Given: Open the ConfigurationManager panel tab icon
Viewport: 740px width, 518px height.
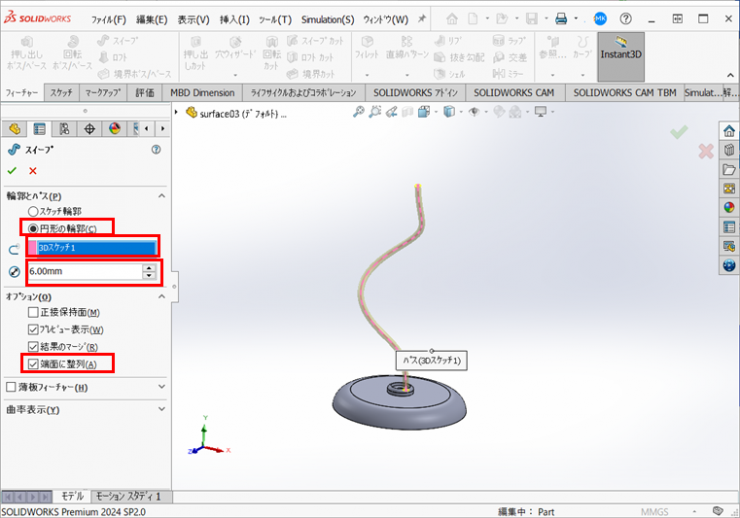Looking at the screenshot, I should [64, 128].
